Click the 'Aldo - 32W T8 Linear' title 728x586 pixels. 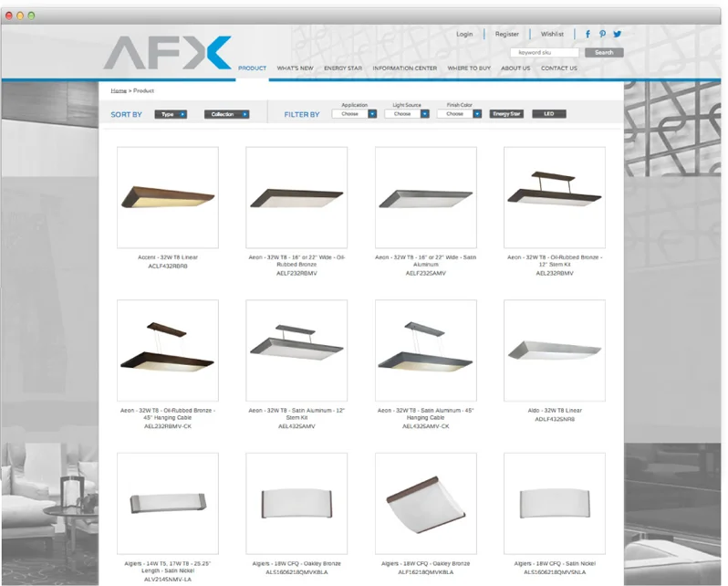555,411
